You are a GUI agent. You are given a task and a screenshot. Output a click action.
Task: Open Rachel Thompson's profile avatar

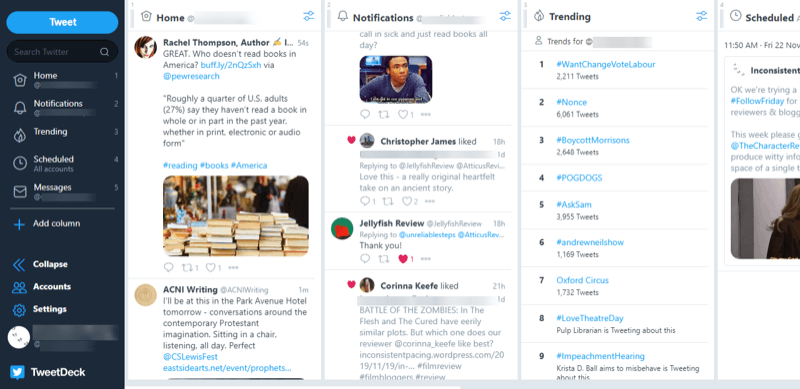pyautogui.click(x=145, y=47)
